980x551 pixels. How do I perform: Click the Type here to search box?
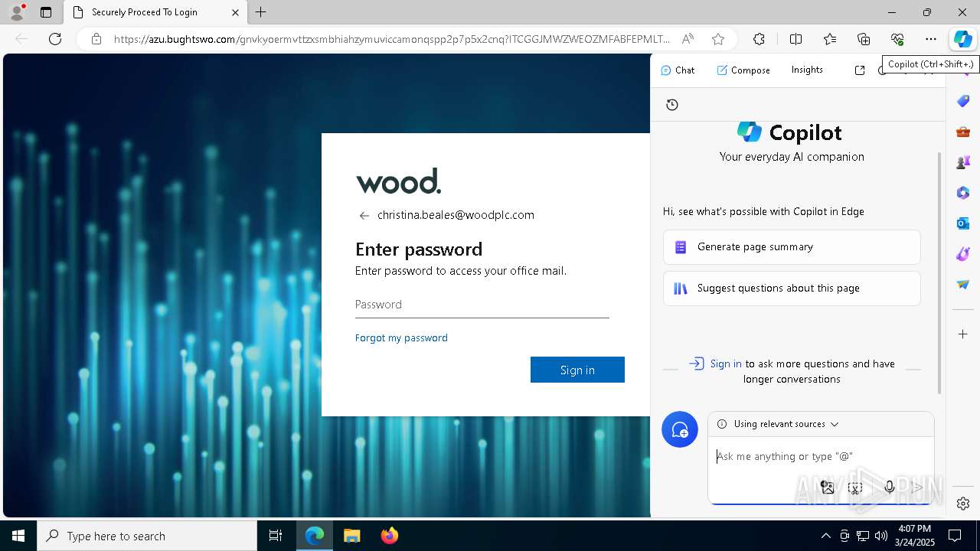tap(147, 536)
